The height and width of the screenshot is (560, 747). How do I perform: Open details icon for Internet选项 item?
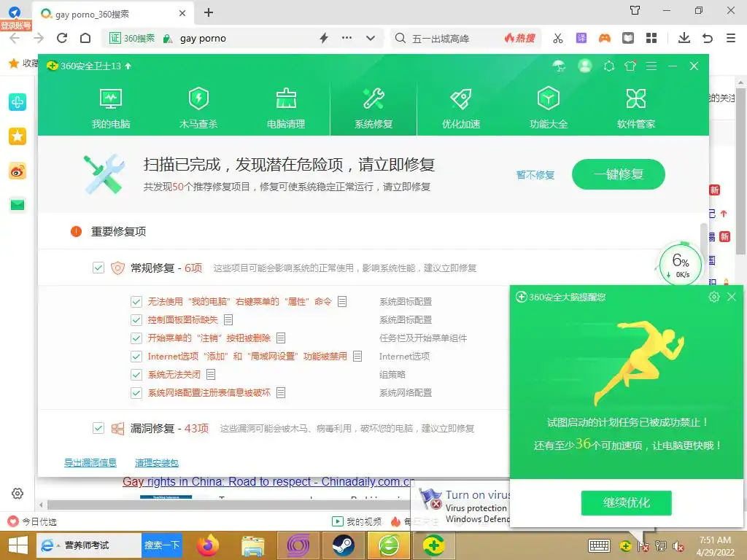tap(357, 356)
